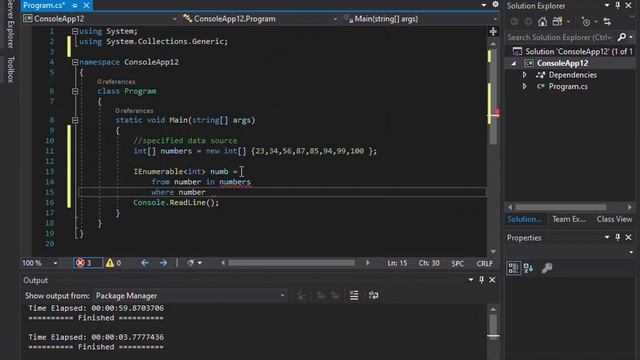Toggle word wrap in the Output pane

click(373, 295)
